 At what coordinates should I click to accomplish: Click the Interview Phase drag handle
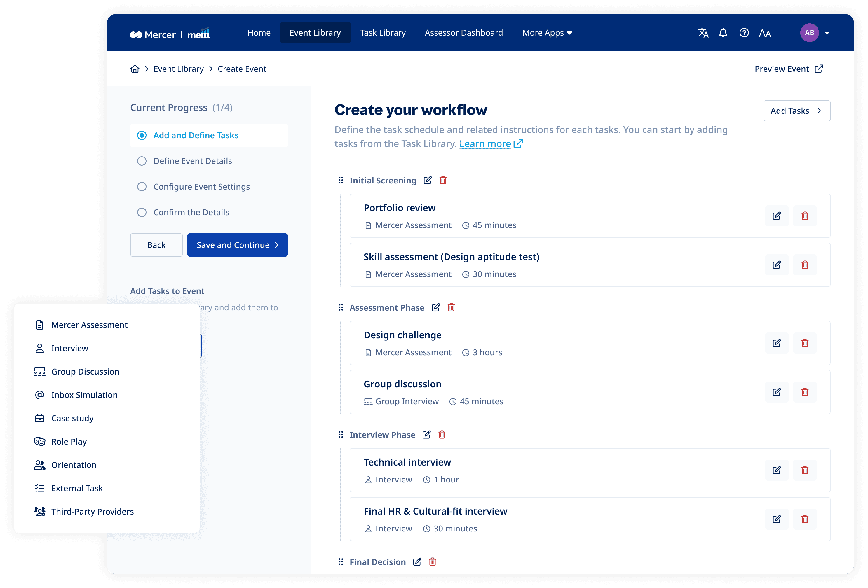pyautogui.click(x=341, y=435)
